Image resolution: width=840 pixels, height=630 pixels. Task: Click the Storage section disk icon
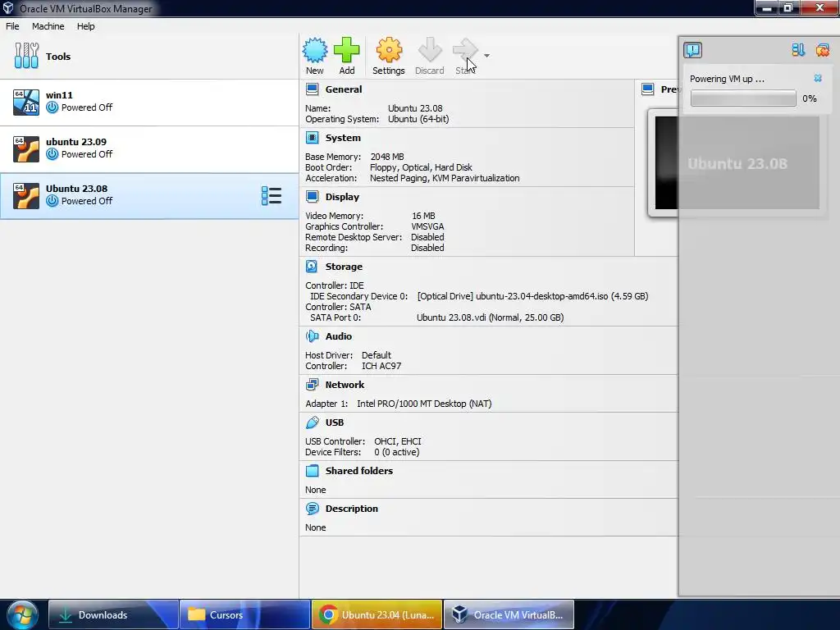coord(312,267)
